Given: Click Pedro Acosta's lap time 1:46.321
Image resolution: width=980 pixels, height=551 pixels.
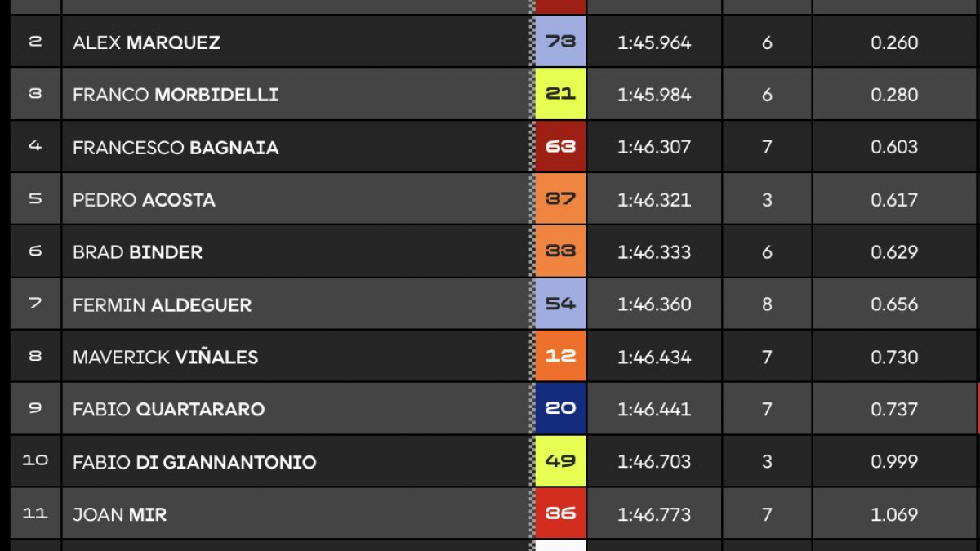Looking at the screenshot, I should [654, 199].
